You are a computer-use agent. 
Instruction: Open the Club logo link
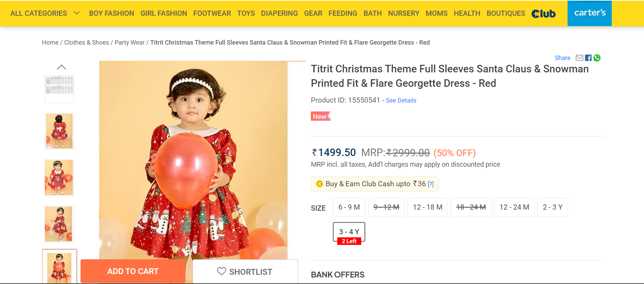click(x=544, y=13)
